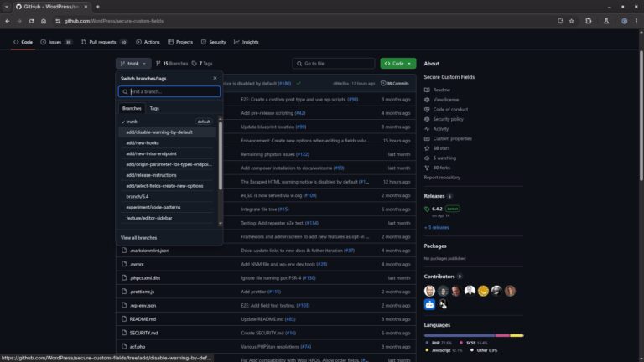The height and width of the screenshot is (362, 644).
Task: Select the Branches tab in popup
Action: pyautogui.click(x=132, y=108)
